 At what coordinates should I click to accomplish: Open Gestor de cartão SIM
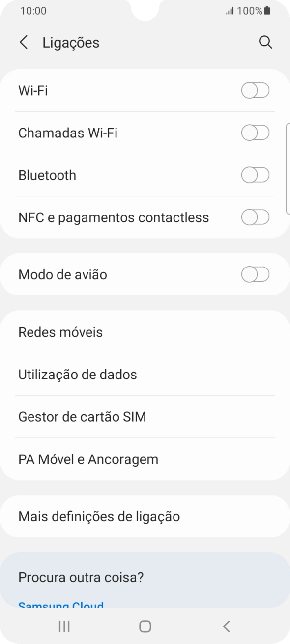[145, 416]
